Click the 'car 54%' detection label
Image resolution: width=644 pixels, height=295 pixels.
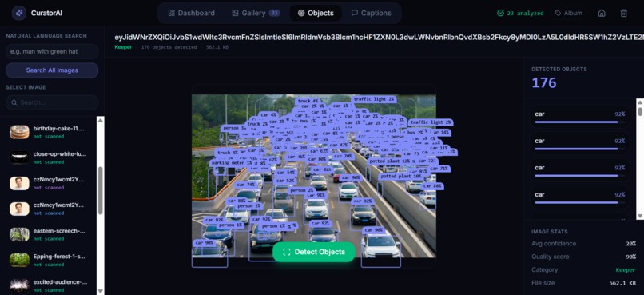tap(285, 173)
